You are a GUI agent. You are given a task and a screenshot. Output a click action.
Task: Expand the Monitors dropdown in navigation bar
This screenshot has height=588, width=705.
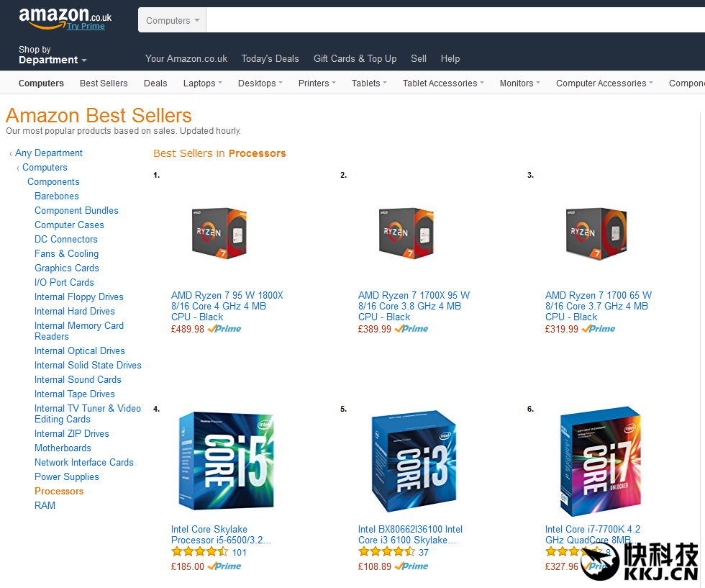point(519,83)
